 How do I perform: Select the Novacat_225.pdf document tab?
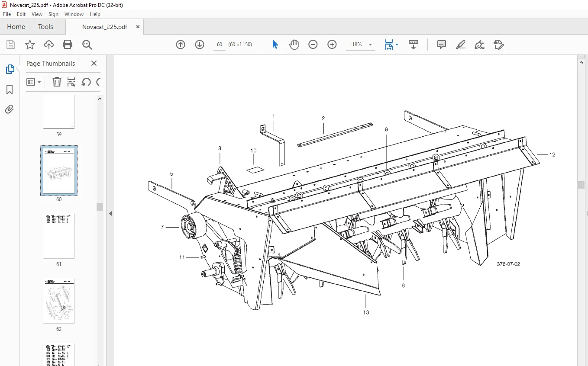pyautogui.click(x=105, y=26)
